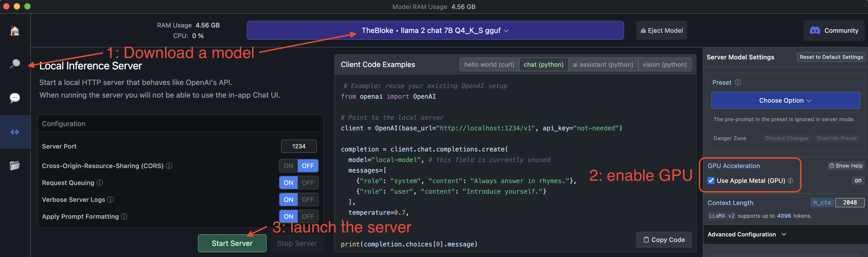
Task: Click the GPU Acceleration heading
Action: [734, 166]
